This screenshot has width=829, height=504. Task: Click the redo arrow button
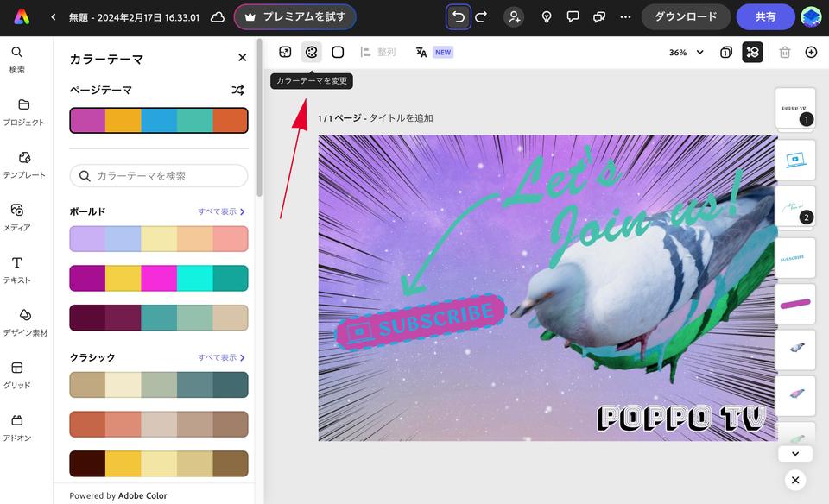pyautogui.click(x=481, y=16)
